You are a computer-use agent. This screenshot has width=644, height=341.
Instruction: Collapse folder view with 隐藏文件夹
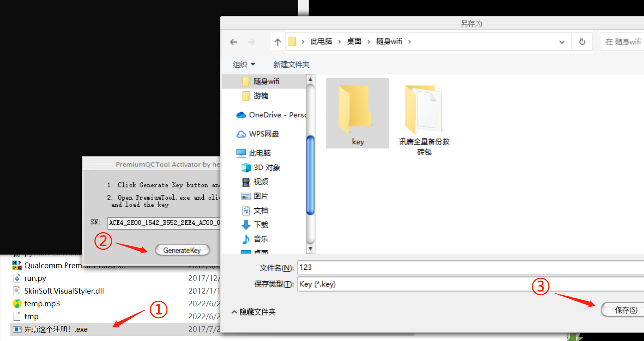254,312
